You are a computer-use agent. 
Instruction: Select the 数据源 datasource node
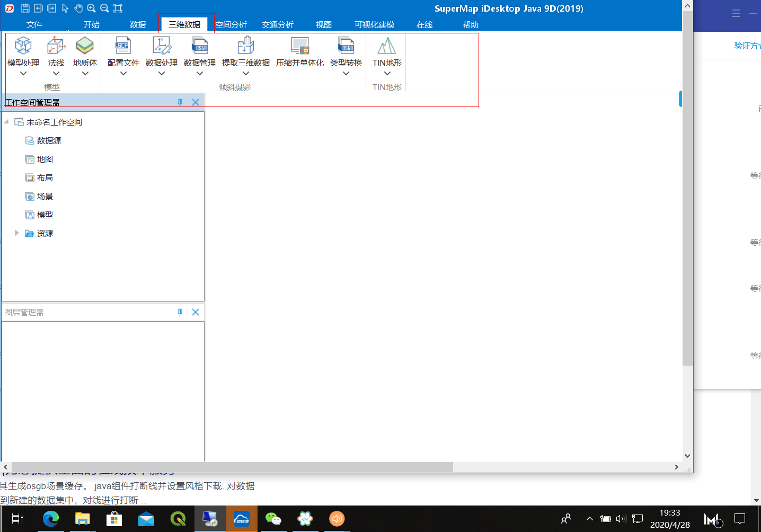[49, 141]
